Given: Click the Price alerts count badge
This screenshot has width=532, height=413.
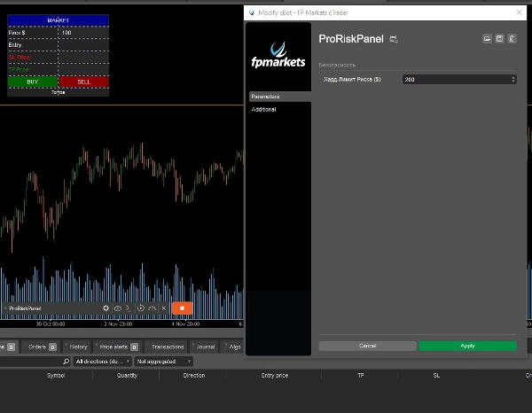Looking at the screenshot, I should [x=135, y=347].
